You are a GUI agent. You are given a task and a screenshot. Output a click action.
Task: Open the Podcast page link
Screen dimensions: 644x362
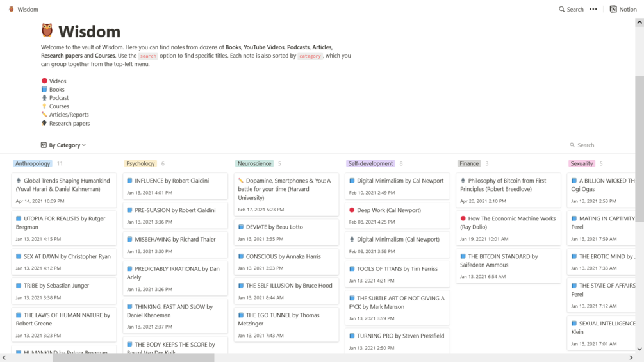59,97
